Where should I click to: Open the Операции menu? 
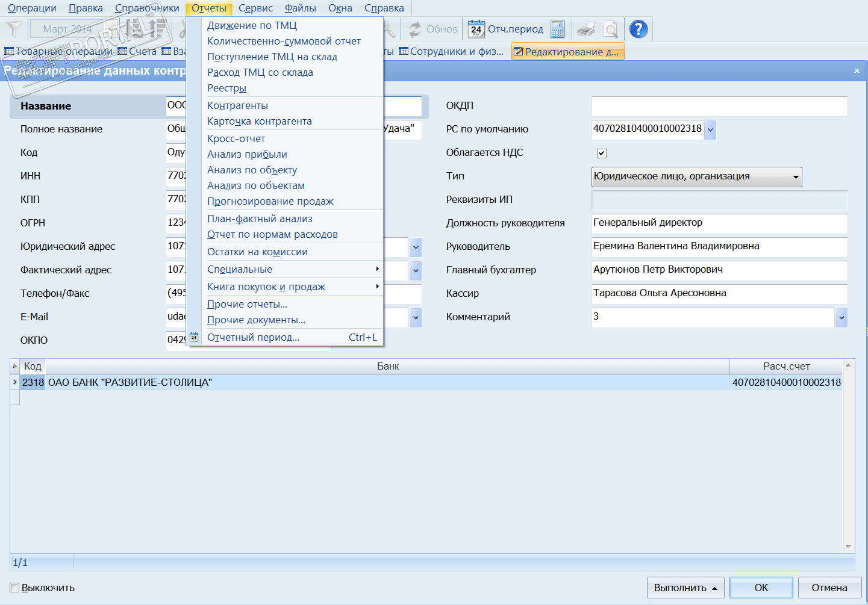coord(32,8)
